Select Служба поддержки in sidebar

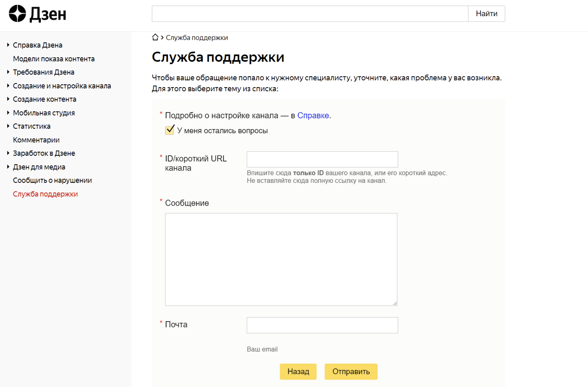coord(45,194)
